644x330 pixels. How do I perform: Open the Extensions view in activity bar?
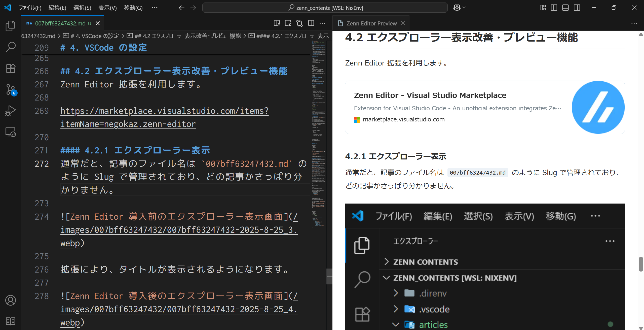point(10,68)
